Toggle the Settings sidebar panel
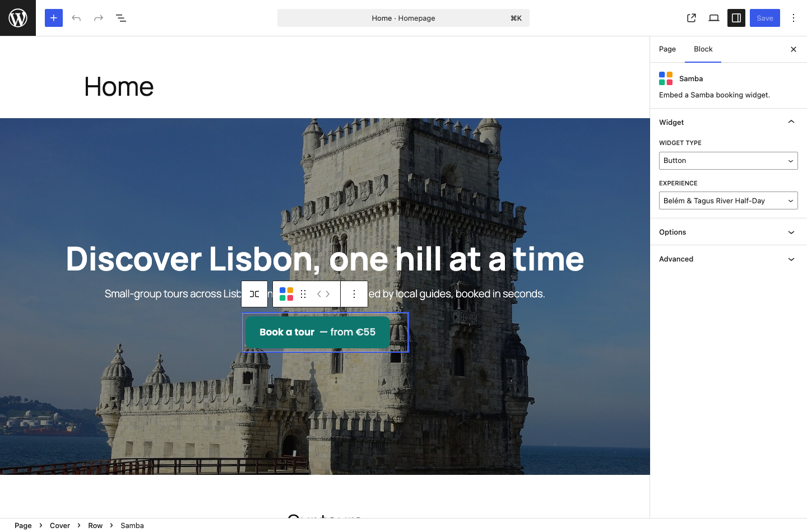Viewport: 807px width, 532px height. point(736,18)
